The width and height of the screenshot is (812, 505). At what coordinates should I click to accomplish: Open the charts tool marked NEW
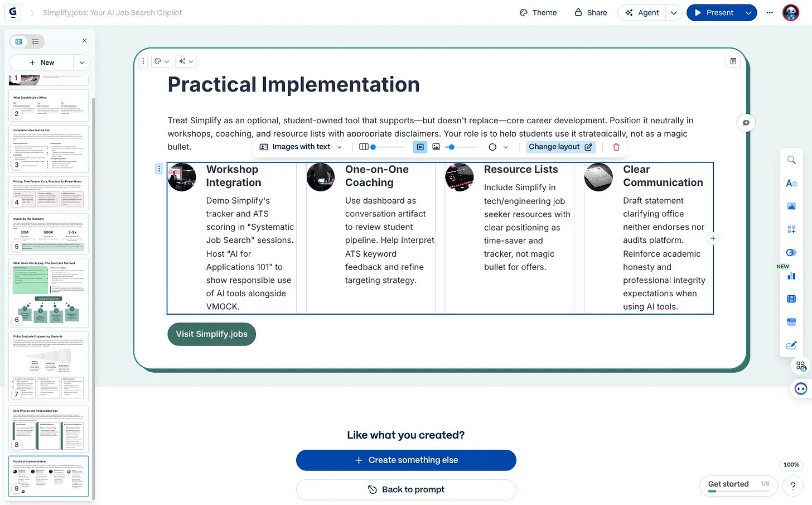[x=791, y=276]
